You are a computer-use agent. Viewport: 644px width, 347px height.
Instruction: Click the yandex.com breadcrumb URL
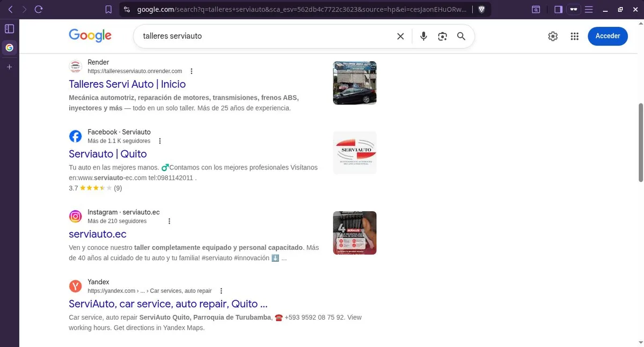coord(150,291)
